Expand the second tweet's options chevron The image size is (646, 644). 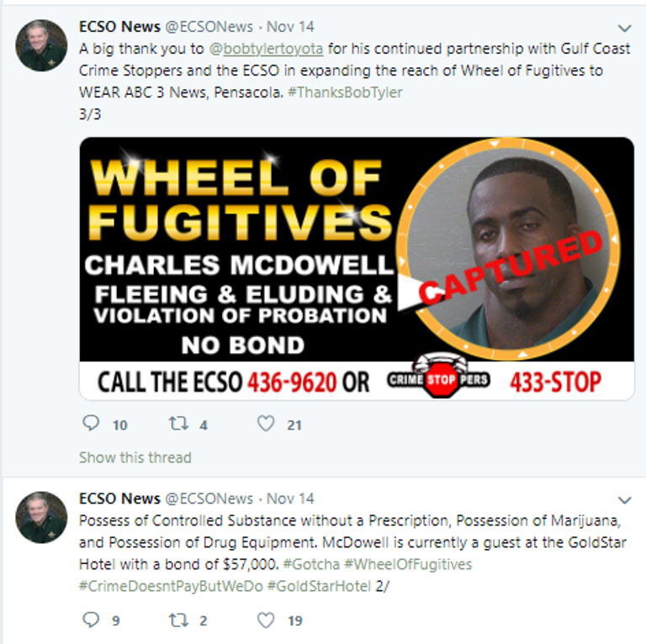click(x=625, y=500)
